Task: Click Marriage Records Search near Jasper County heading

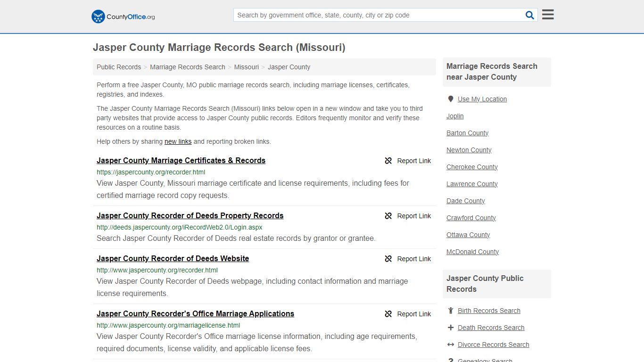Action: tap(492, 72)
